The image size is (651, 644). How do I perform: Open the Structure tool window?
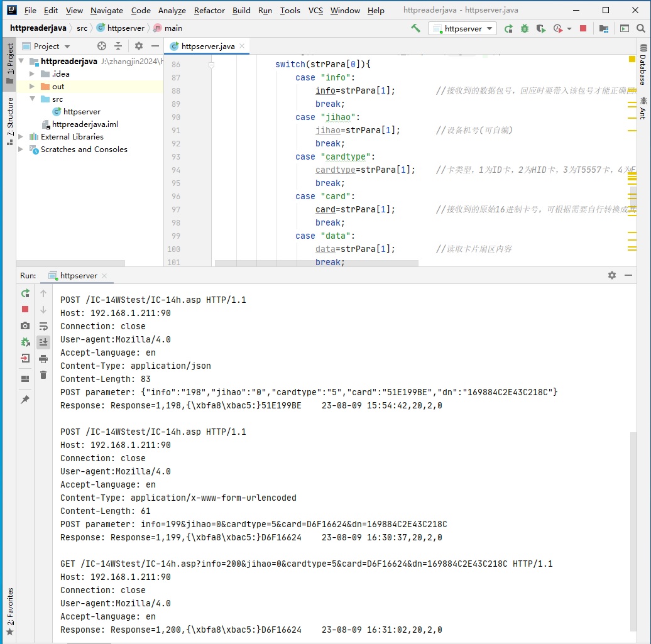tap(9, 121)
